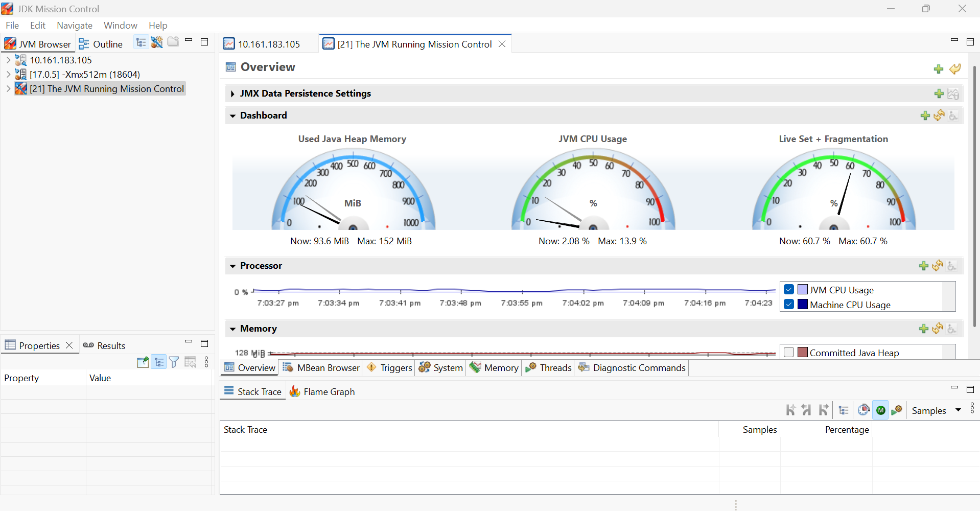
Task: Enable the Committed Java Heap checkbox
Action: pos(789,353)
